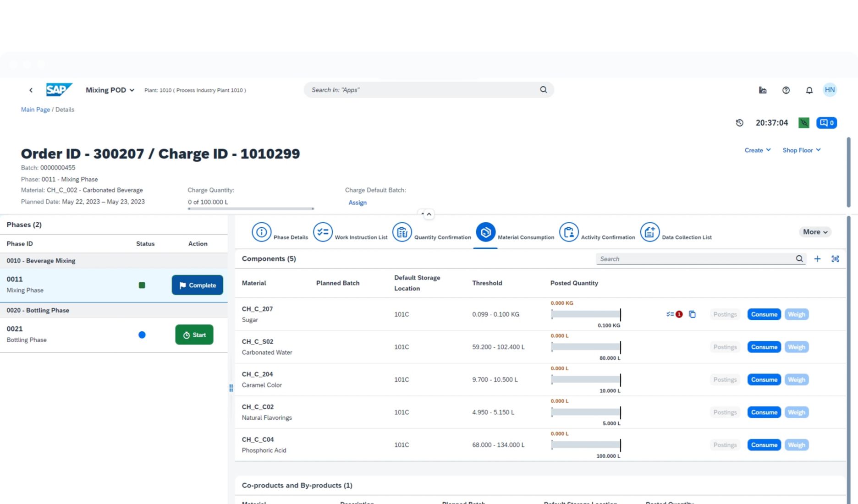
Task: Open the messages badge showing 0
Action: coord(826,123)
